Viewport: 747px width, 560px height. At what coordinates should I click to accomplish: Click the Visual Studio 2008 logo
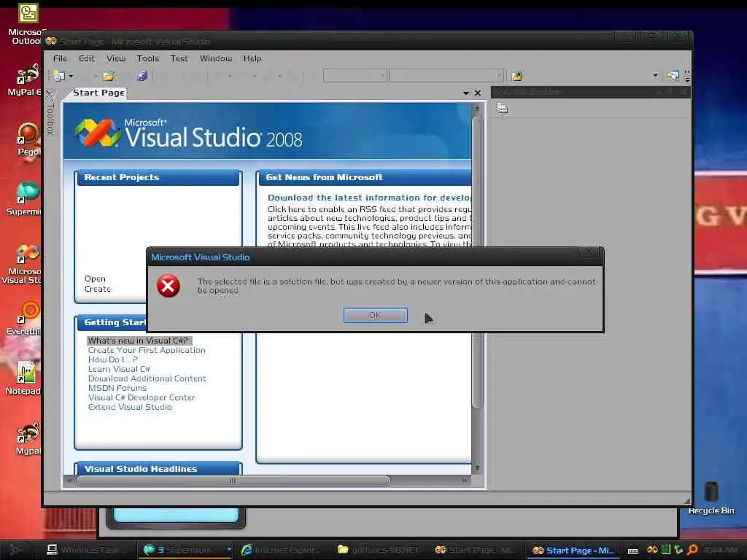[x=189, y=133]
